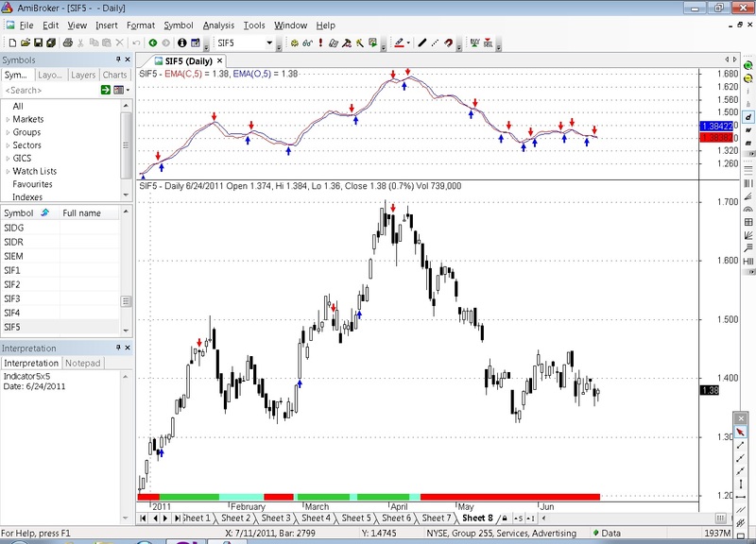The height and width of the screenshot is (544, 756).
Task: Open the line color dropdown arrow
Action: tap(408, 42)
